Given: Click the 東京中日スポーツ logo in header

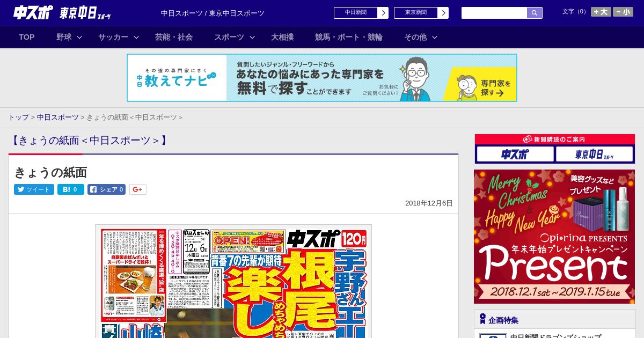Looking at the screenshot, I should click(85, 13).
